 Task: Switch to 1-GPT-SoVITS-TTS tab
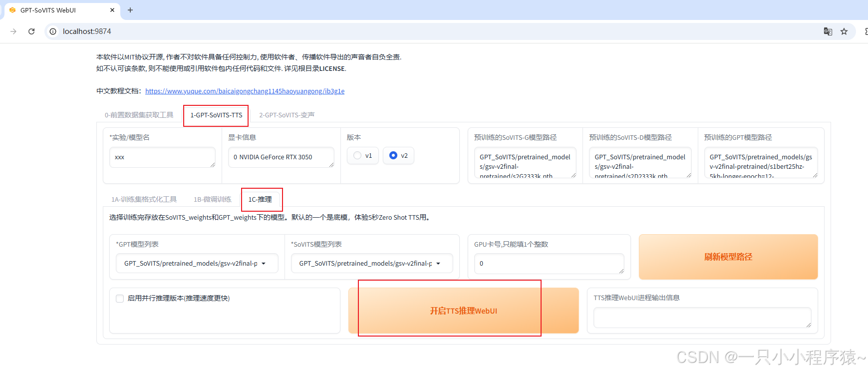click(216, 115)
